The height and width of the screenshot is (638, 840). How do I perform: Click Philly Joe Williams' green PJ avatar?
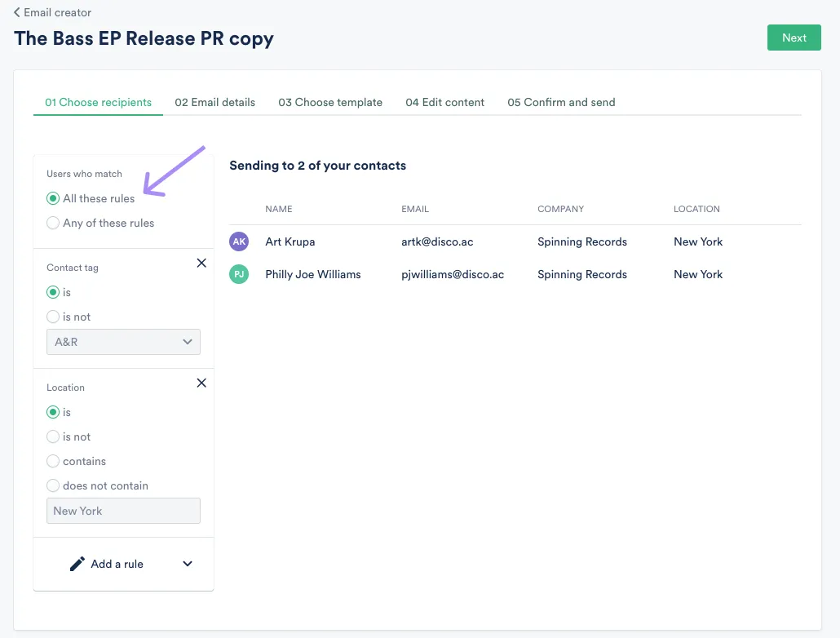click(x=239, y=274)
